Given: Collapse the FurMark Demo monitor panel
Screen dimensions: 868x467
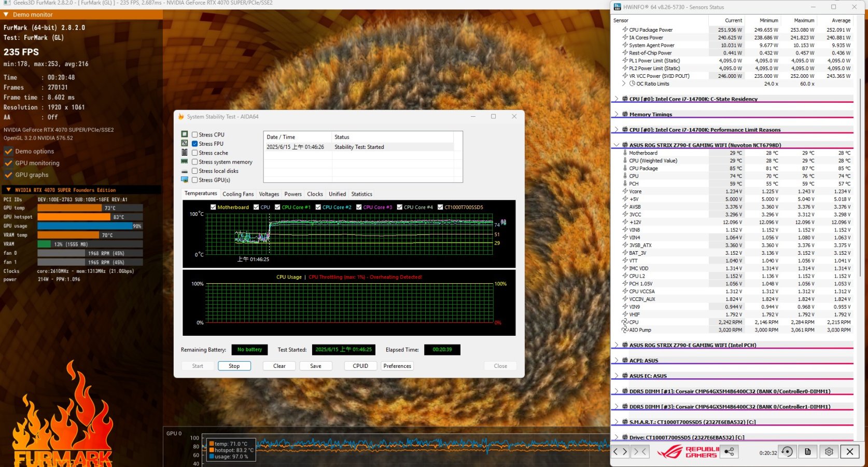Looking at the screenshot, I should point(6,15).
